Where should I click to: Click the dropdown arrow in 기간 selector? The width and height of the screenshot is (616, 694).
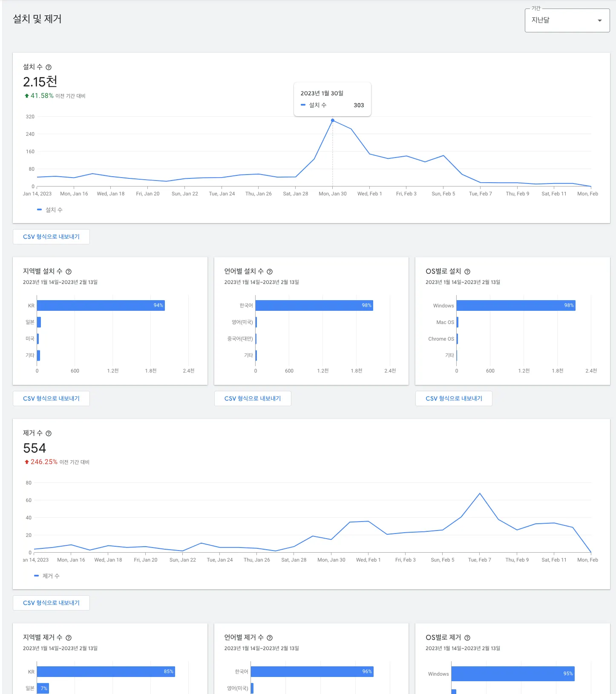click(600, 20)
